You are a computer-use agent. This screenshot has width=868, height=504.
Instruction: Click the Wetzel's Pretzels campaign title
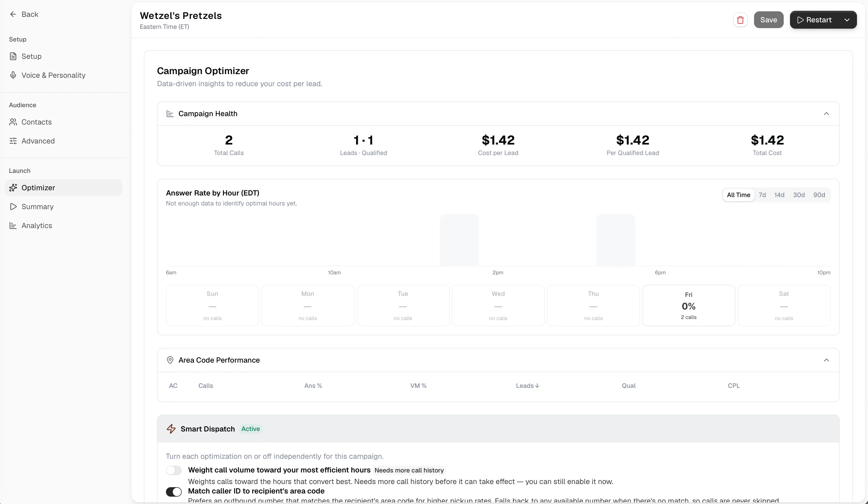pyautogui.click(x=180, y=16)
